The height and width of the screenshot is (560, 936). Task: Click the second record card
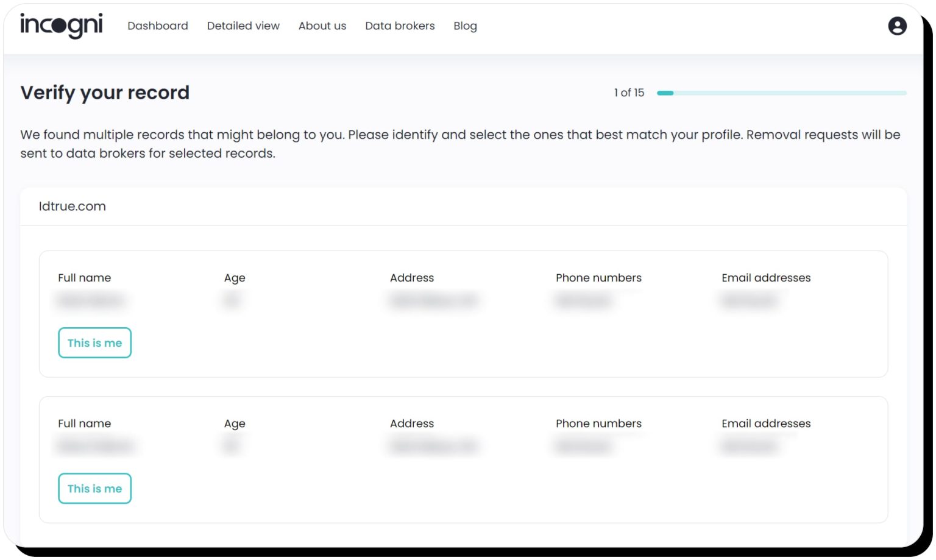463,459
